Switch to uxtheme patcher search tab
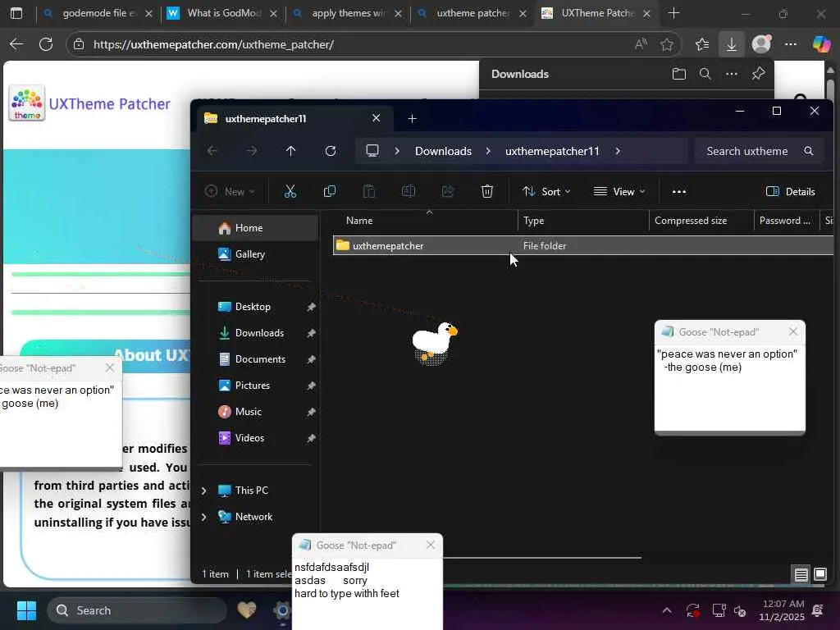Image resolution: width=840 pixels, height=630 pixels. point(472,13)
